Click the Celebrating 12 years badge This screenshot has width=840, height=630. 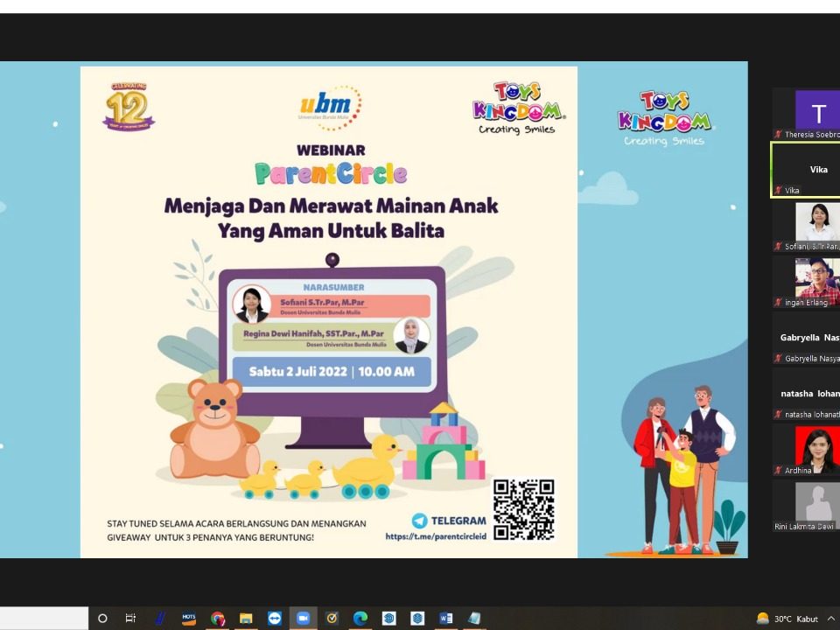[x=129, y=107]
